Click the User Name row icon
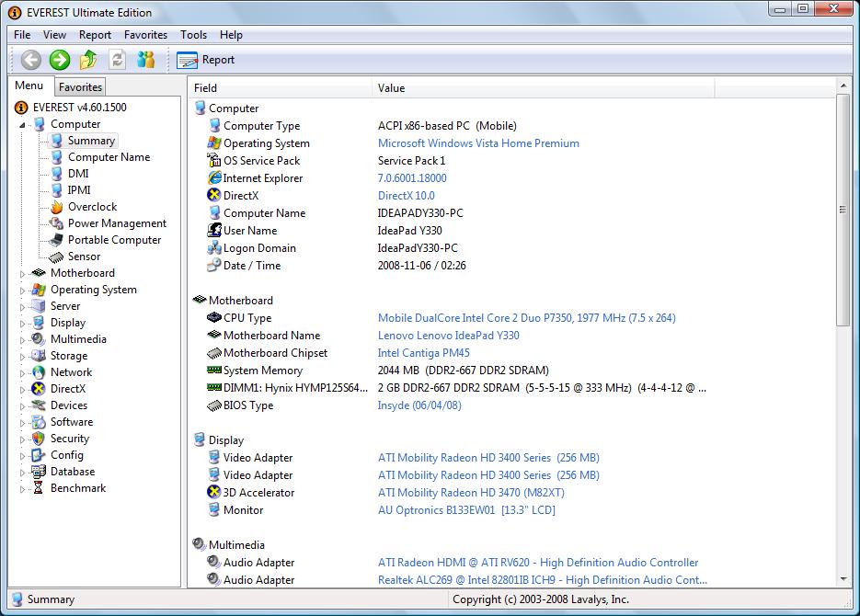The height and width of the screenshot is (616, 860). (x=214, y=230)
